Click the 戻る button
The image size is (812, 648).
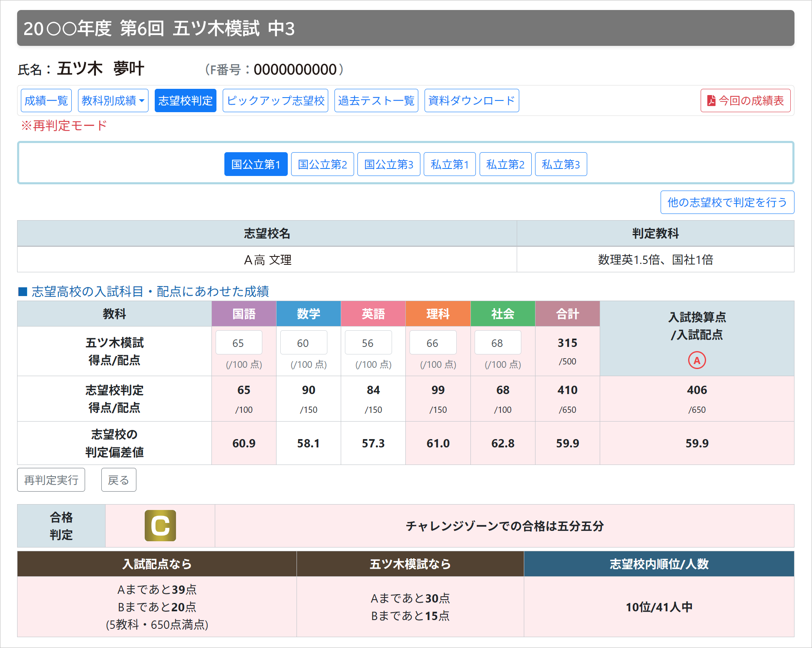pyautogui.click(x=118, y=480)
